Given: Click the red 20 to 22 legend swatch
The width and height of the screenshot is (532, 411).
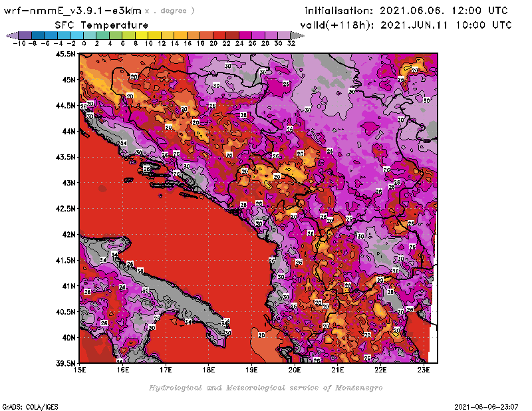Looking at the screenshot, I should tap(219, 35).
